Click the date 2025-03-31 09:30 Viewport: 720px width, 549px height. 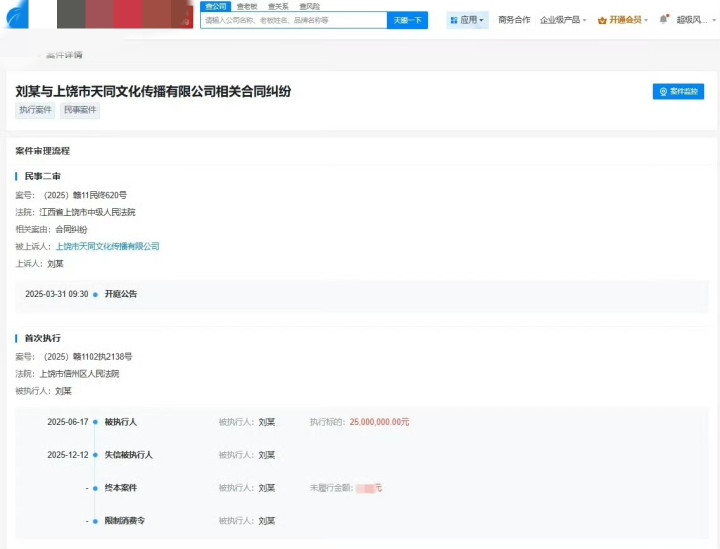(56, 294)
